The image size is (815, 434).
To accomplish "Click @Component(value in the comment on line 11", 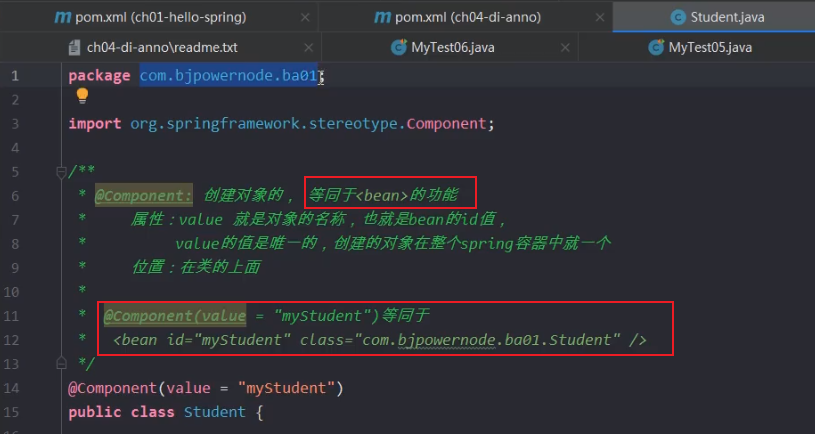I will [175, 316].
